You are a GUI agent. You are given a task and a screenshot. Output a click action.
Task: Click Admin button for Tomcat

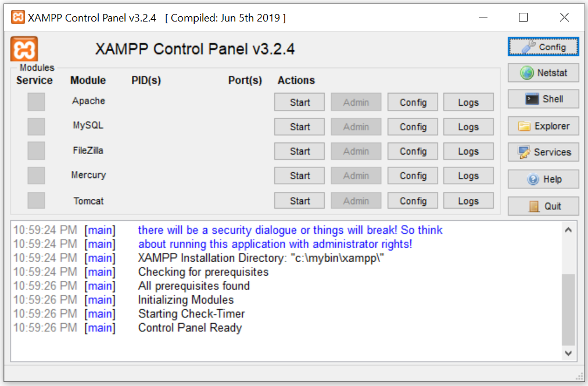click(x=356, y=201)
